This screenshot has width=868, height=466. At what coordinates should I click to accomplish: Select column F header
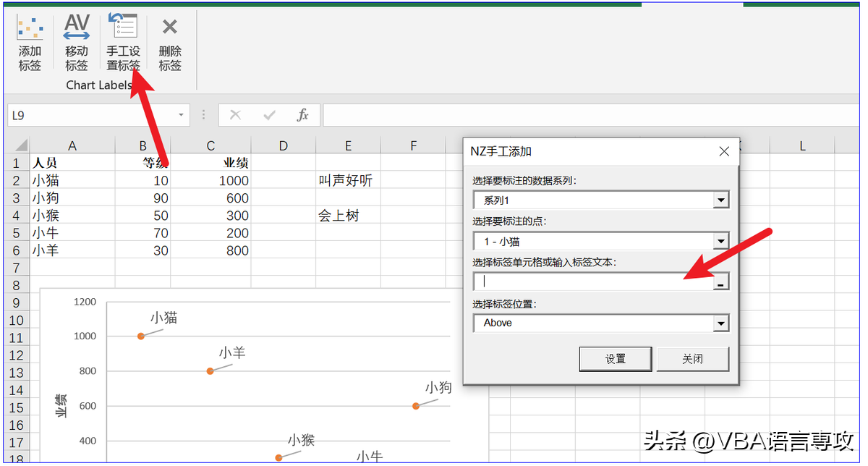click(413, 145)
